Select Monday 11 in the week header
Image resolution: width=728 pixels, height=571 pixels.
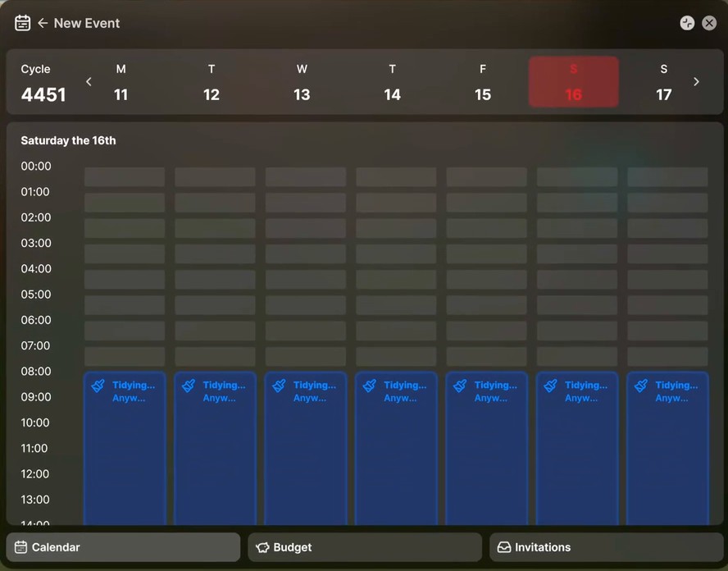tap(121, 82)
